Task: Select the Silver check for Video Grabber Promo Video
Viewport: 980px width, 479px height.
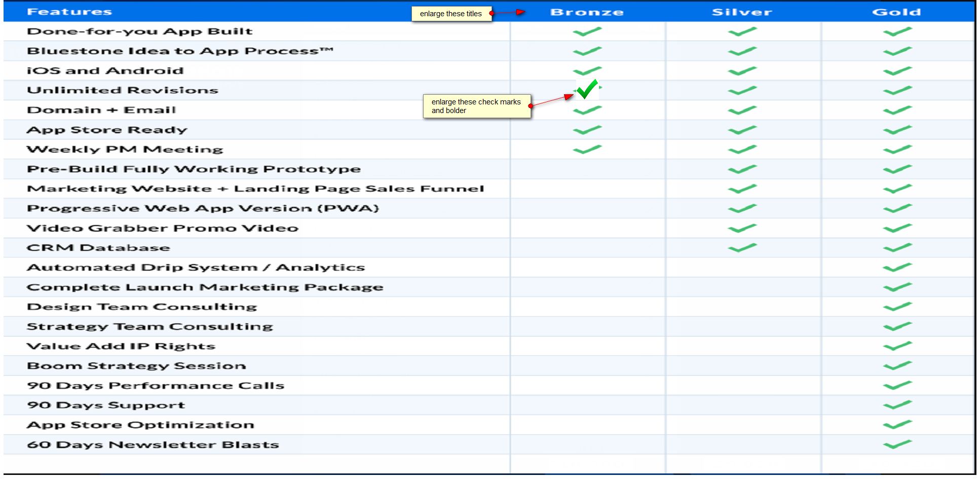Action: [x=742, y=229]
